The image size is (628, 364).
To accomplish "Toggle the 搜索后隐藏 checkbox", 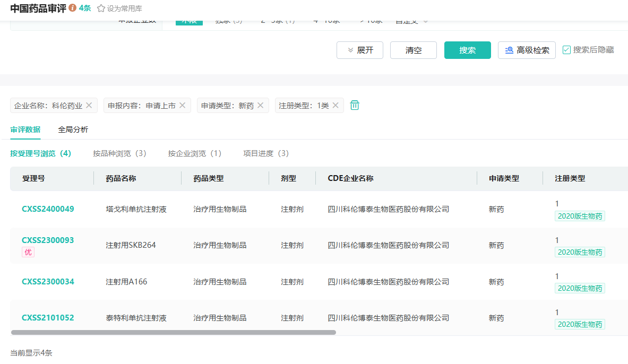I will pos(566,50).
